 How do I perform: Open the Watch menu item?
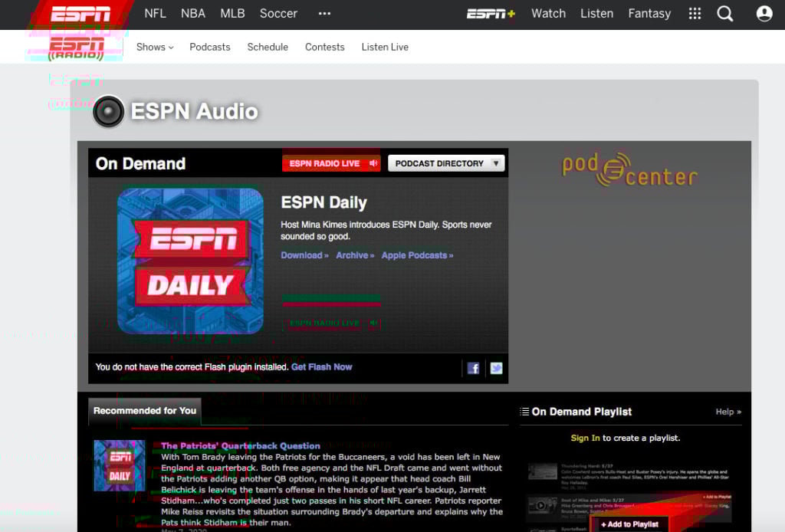point(549,14)
